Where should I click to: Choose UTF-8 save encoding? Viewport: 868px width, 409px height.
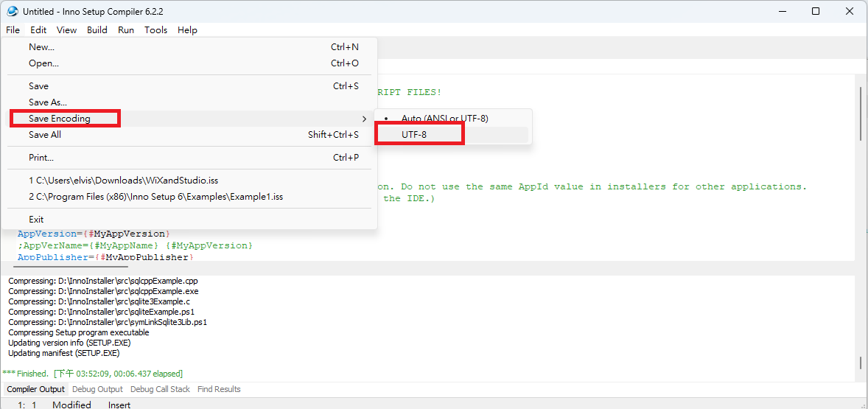coord(414,135)
